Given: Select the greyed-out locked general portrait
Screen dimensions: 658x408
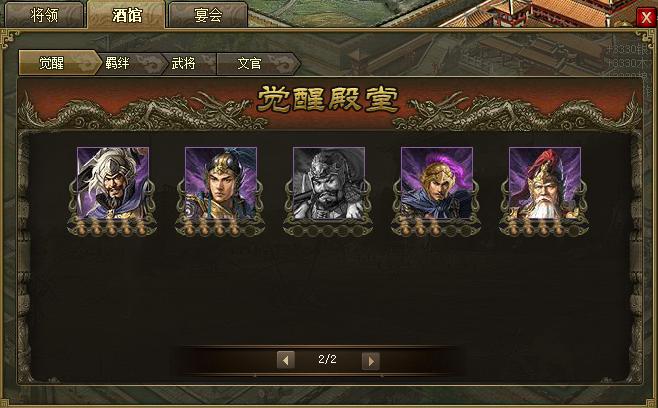Looking at the screenshot, I should coord(329,183).
